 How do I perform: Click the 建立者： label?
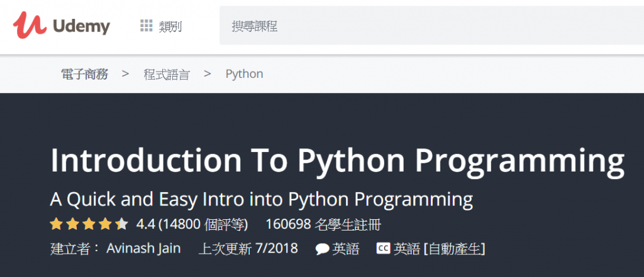tap(75, 249)
